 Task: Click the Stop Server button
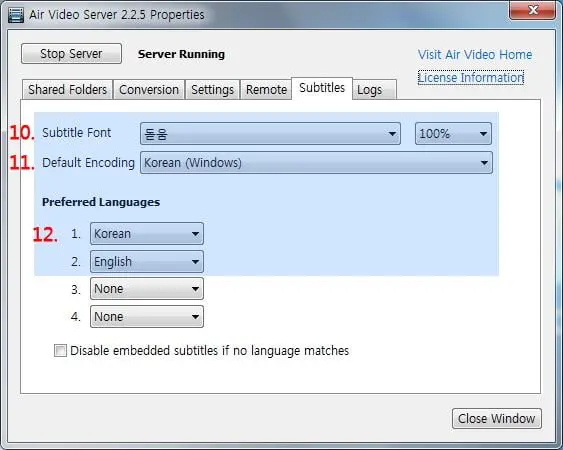point(71,54)
